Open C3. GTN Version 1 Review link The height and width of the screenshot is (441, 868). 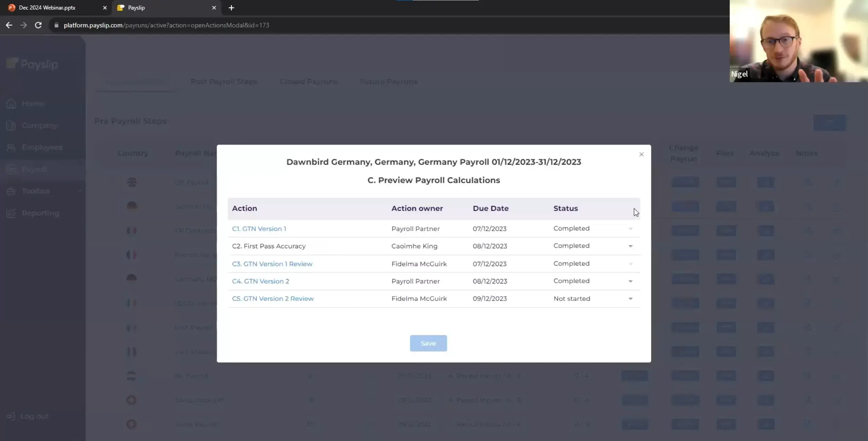tap(272, 264)
